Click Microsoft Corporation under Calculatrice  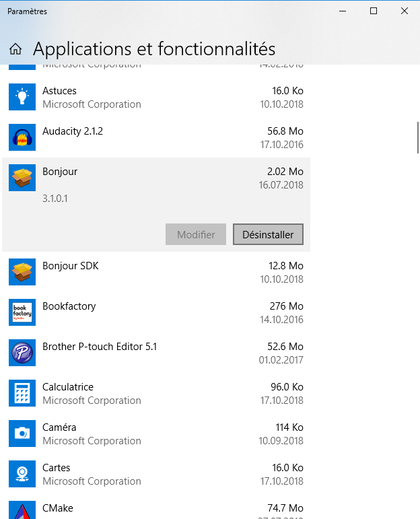(x=92, y=401)
